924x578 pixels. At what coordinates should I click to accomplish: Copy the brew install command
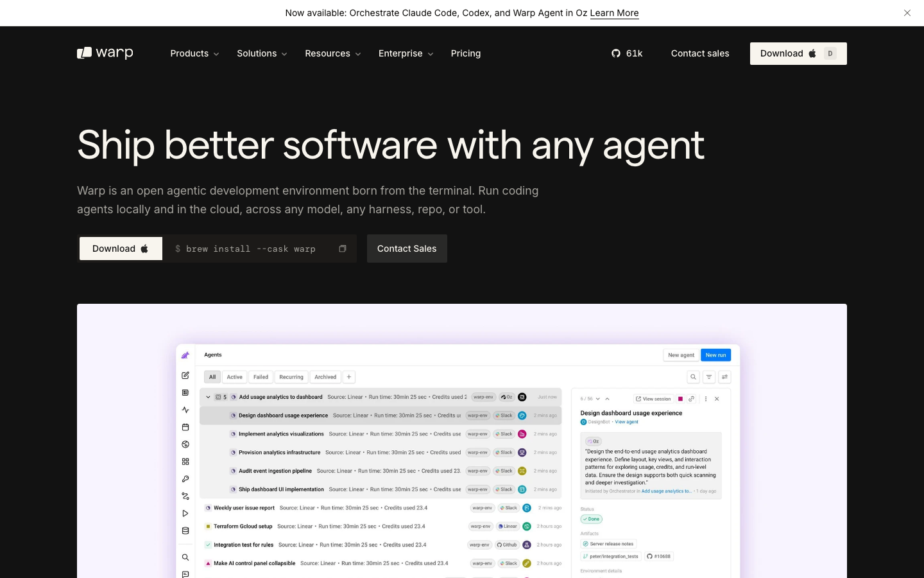(x=343, y=249)
